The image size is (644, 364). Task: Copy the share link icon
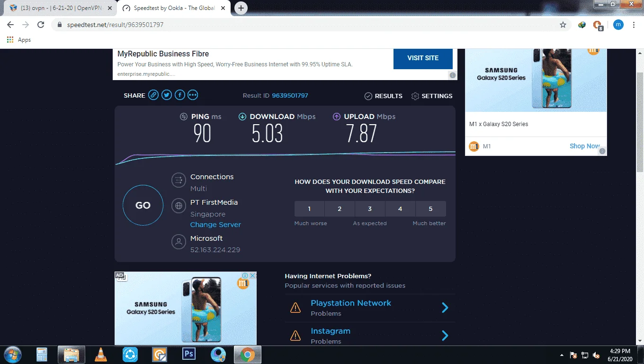153,95
